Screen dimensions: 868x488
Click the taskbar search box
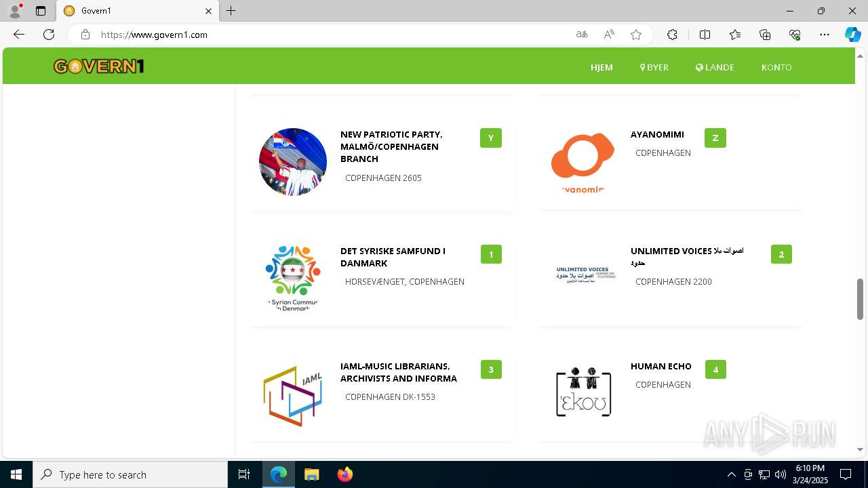coord(130,474)
